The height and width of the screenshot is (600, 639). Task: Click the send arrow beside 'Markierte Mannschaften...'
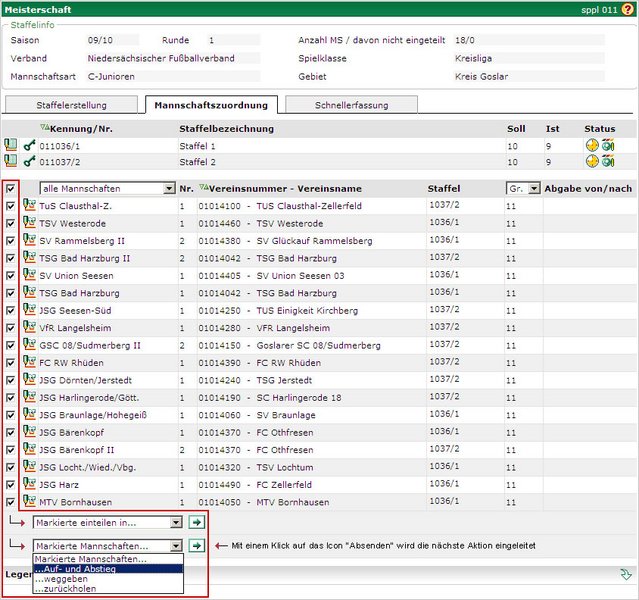[196, 546]
